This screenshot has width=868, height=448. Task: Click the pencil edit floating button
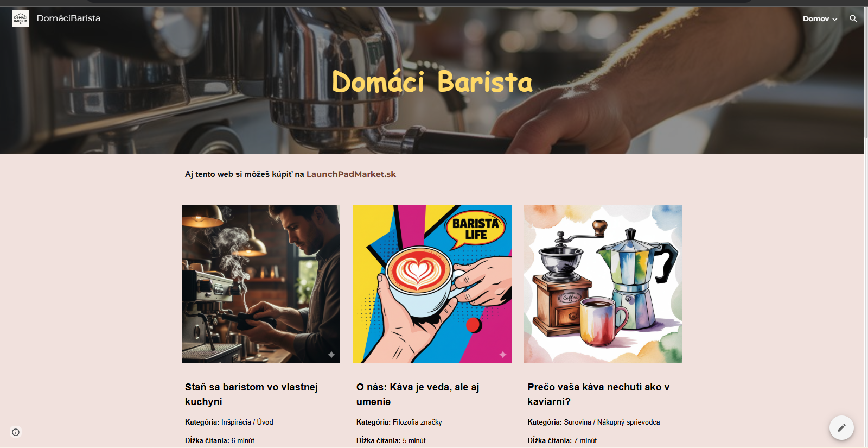click(841, 428)
